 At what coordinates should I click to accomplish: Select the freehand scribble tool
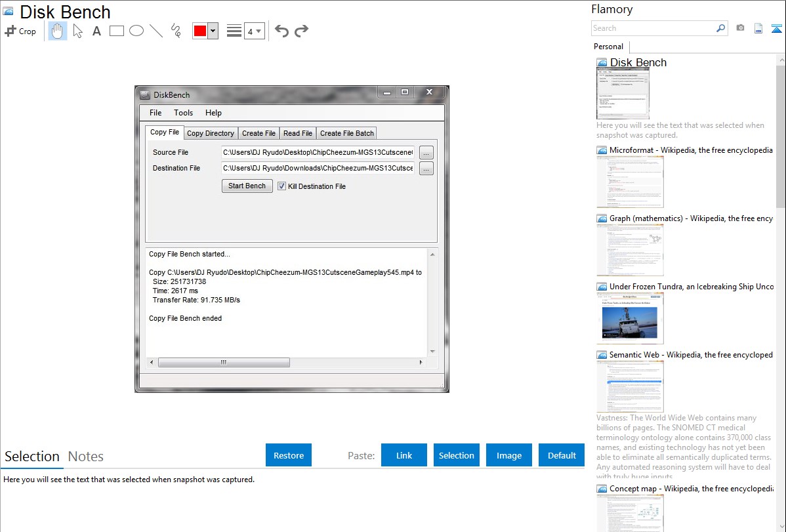[x=176, y=31]
